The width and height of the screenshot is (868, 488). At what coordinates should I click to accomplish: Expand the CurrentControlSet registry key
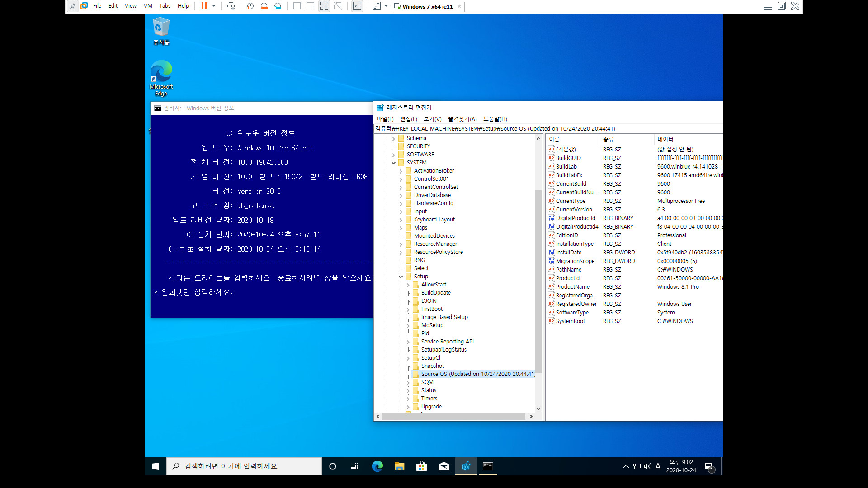(x=401, y=187)
